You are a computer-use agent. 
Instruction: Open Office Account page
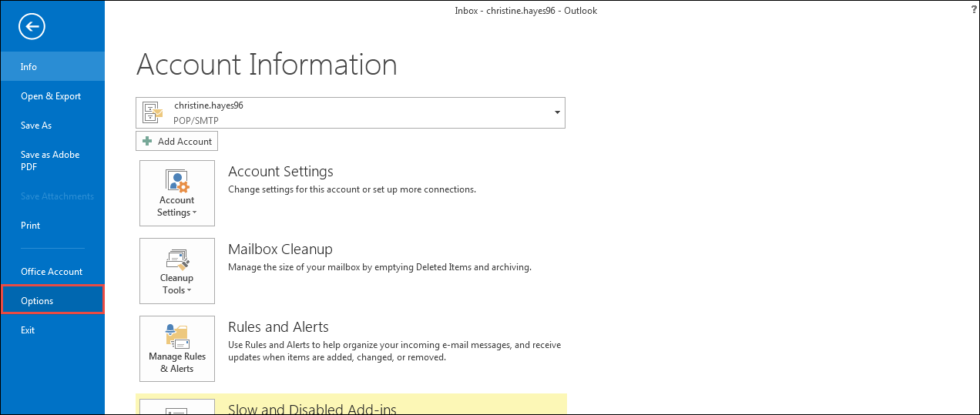[x=52, y=272]
